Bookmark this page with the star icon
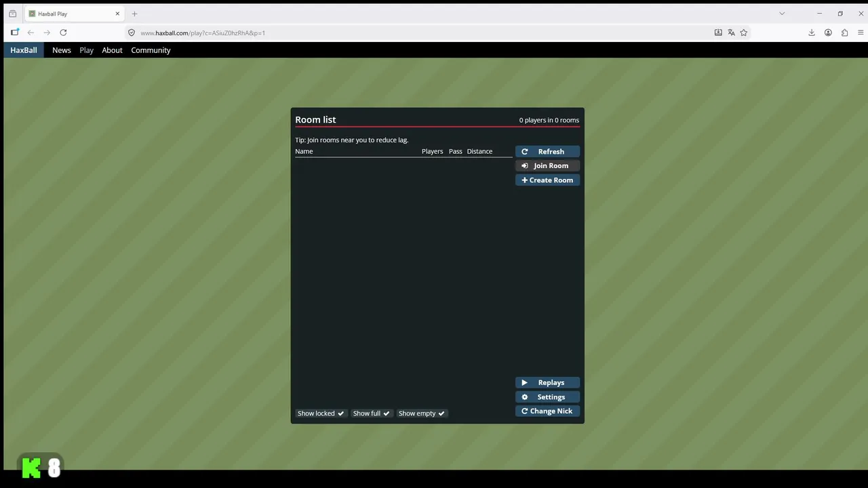This screenshot has width=868, height=488. pos(744,33)
